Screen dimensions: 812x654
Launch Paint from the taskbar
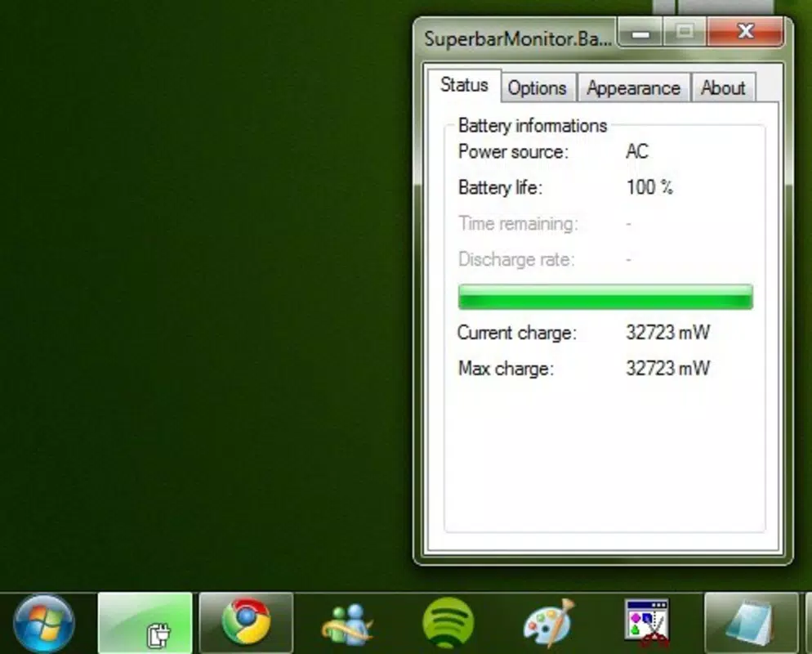click(549, 622)
